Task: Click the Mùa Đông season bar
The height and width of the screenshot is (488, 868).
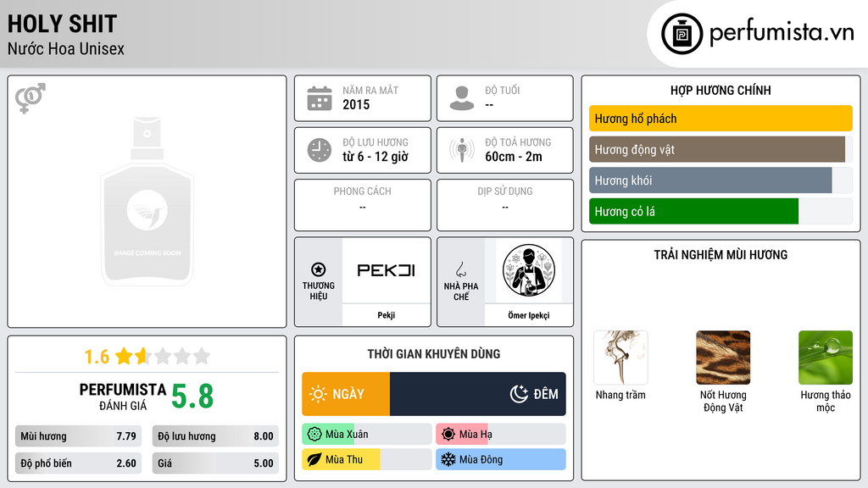Action: coord(501,459)
